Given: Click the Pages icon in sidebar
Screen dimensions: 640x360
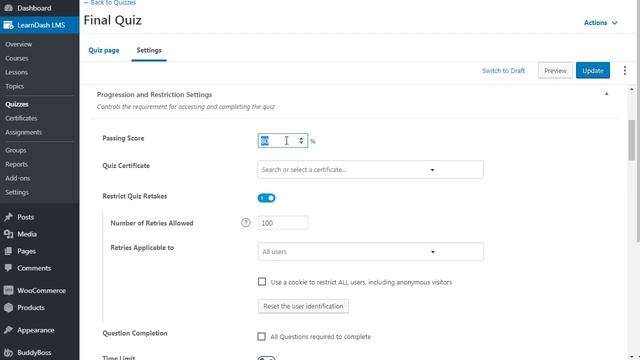Looking at the screenshot, I should 8,251.
